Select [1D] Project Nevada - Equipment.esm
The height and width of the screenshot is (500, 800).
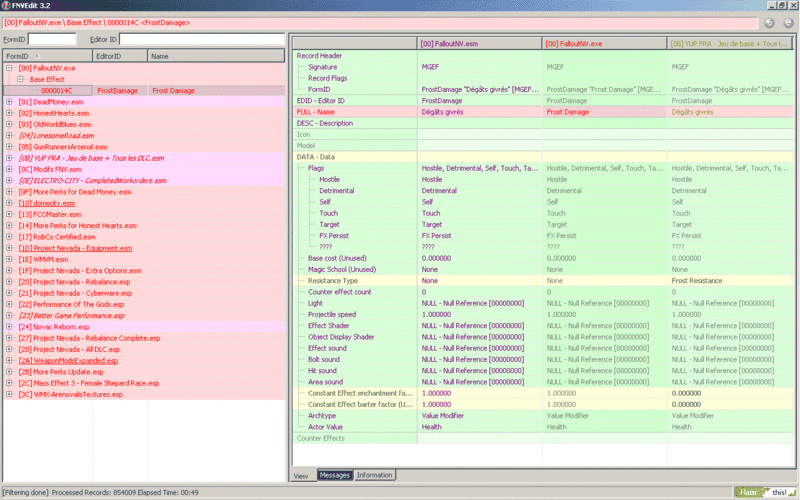[75, 248]
